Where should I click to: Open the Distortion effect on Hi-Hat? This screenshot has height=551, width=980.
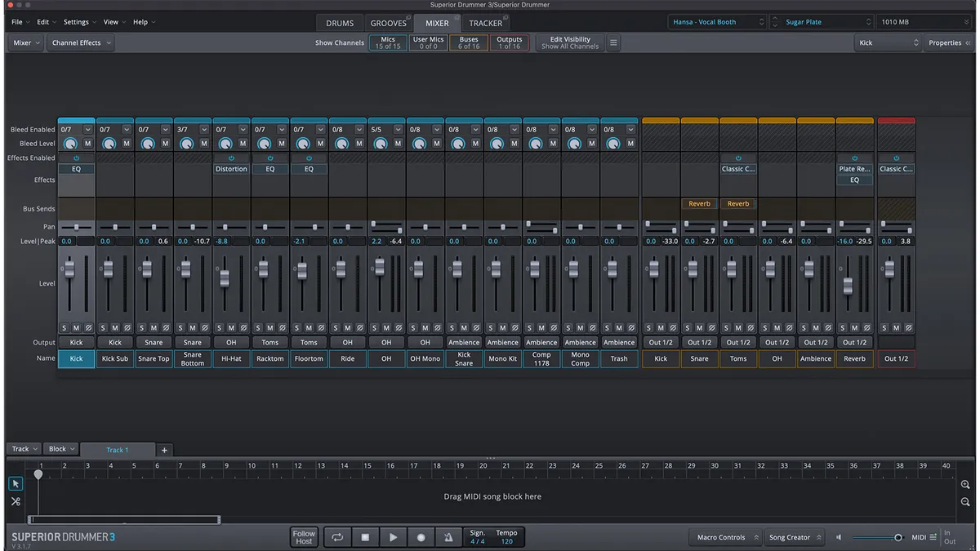(x=231, y=169)
